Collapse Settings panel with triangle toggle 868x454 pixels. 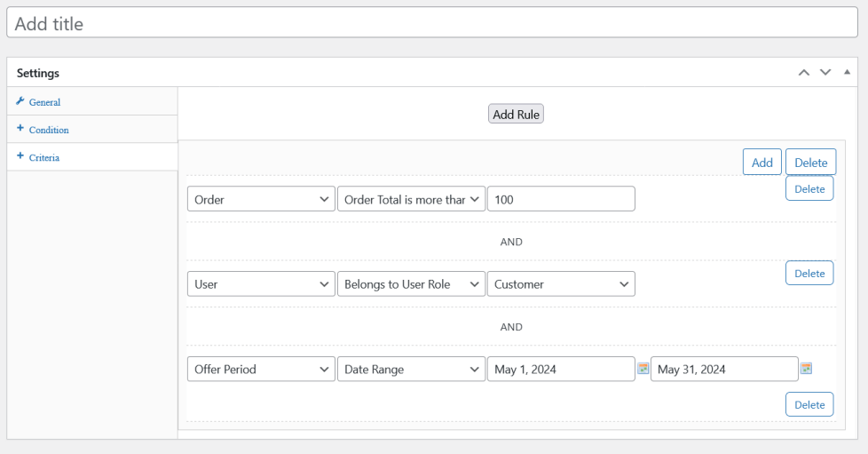847,72
